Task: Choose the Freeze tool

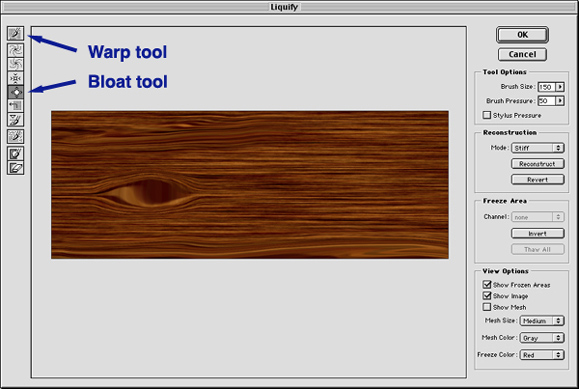Action: tap(16, 154)
